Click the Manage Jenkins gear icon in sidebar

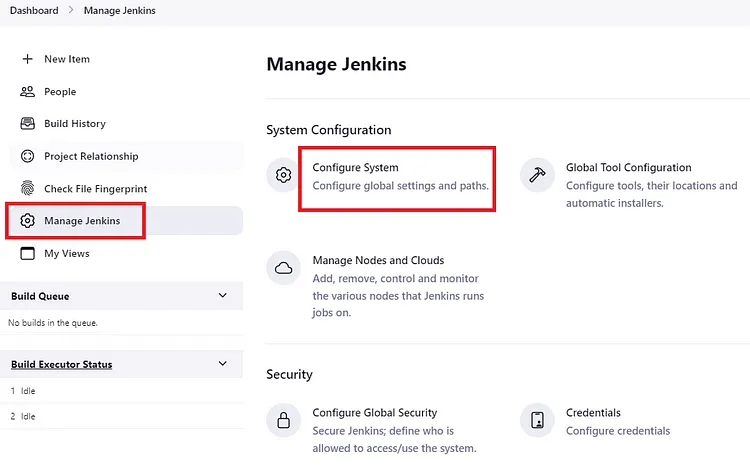coord(28,220)
